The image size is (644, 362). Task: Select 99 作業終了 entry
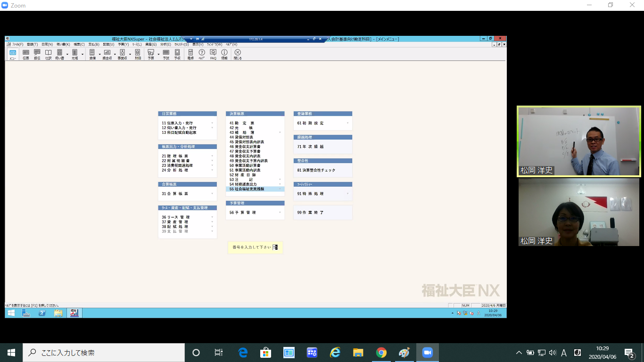(x=311, y=213)
